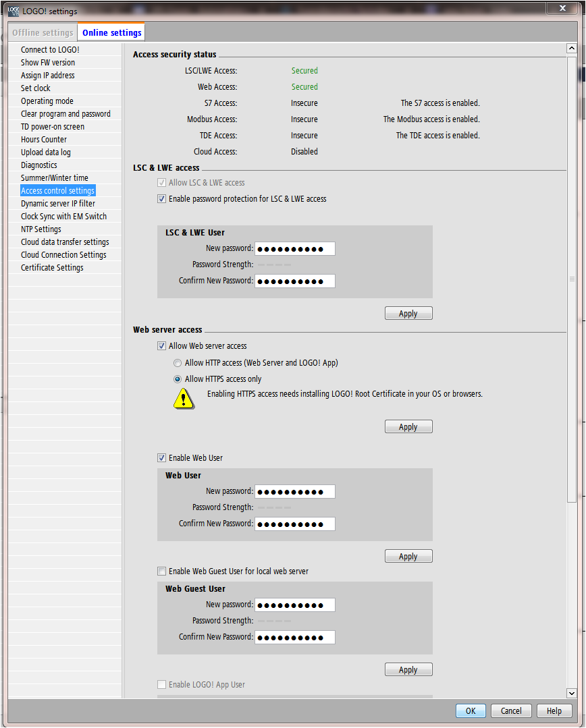This screenshot has height=728, width=586.
Task: Open Help for this dialog
Action: pyautogui.click(x=554, y=711)
